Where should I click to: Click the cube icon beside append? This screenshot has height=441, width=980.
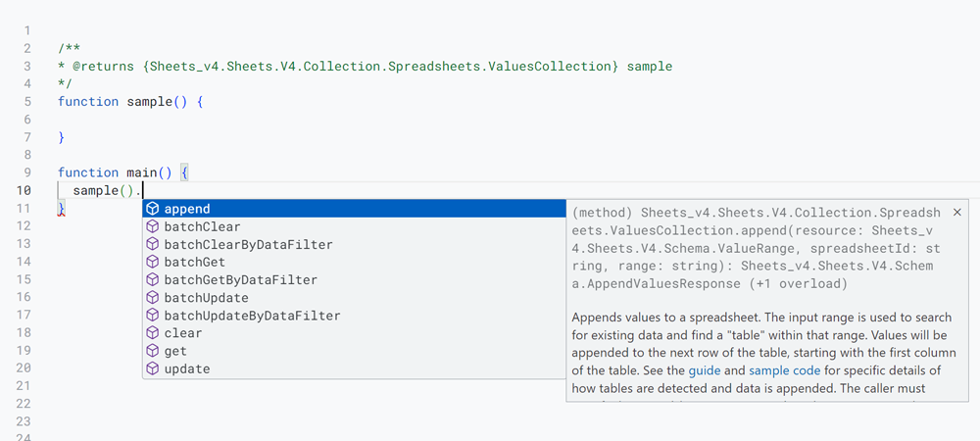(x=153, y=209)
